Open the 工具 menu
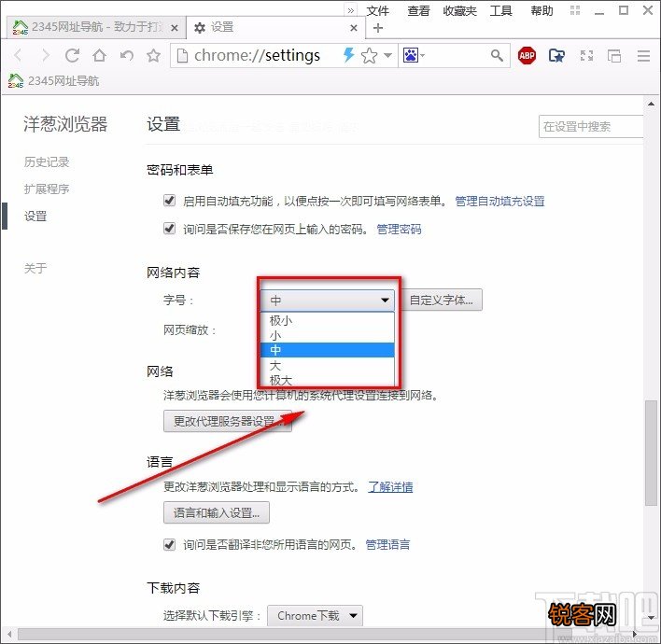 [500, 10]
